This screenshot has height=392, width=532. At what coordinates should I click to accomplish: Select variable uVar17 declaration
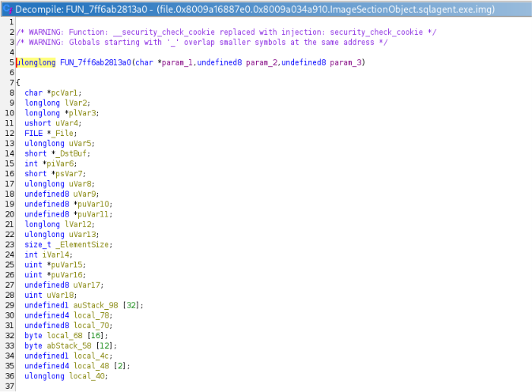pyautogui.click(x=87, y=285)
